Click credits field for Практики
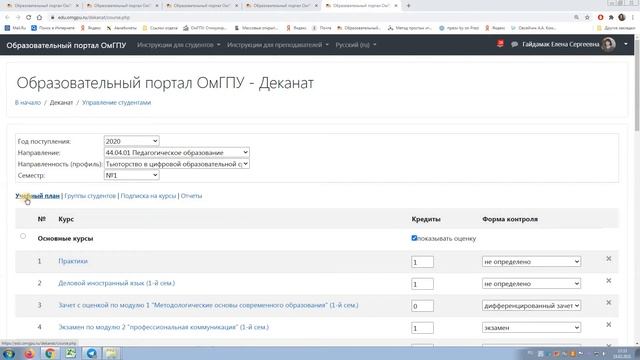Image resolution: width=640 pixels, height=360 pixels. pos(422,262)
